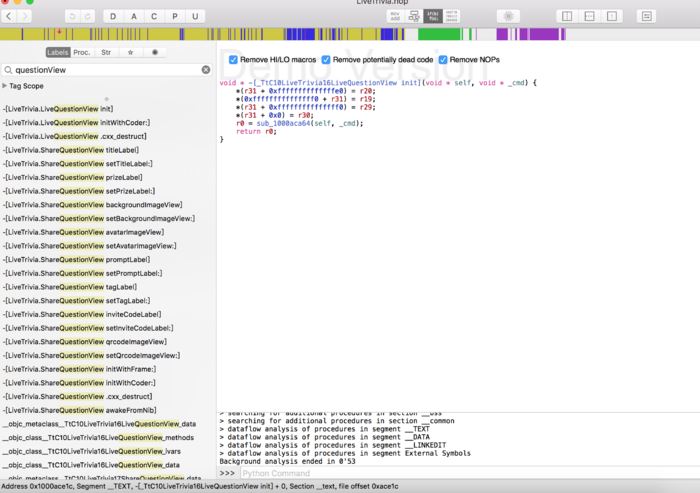The width and height of the screenshot is (700, 493).
Task: Expand the Tag Scope disclosure triangle
Action: [x=4, y=86]
